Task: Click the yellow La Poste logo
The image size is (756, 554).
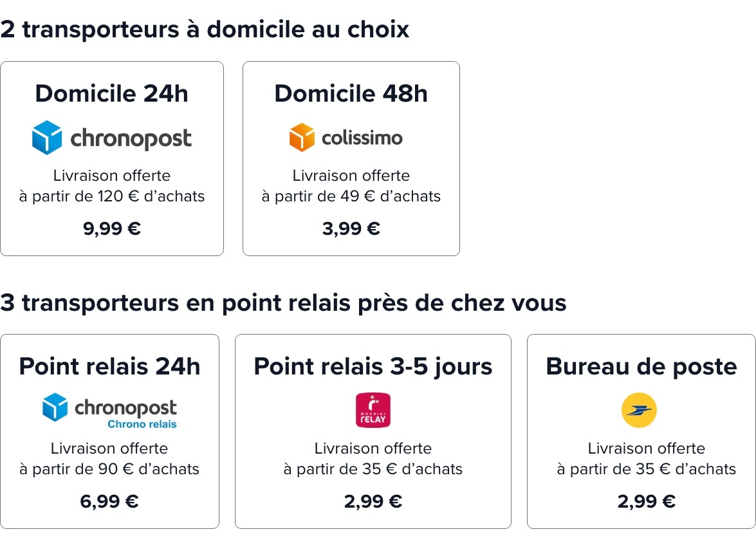Action: pos(640,411)
